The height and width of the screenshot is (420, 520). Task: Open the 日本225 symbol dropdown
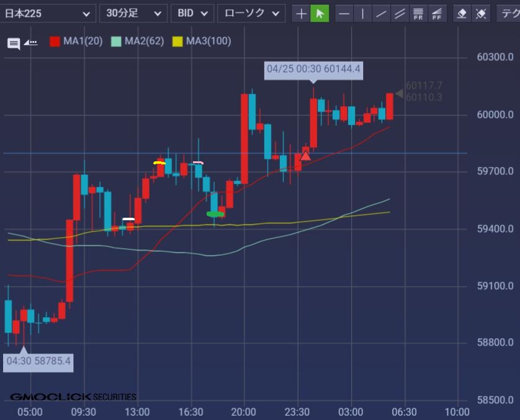(48, 13)
